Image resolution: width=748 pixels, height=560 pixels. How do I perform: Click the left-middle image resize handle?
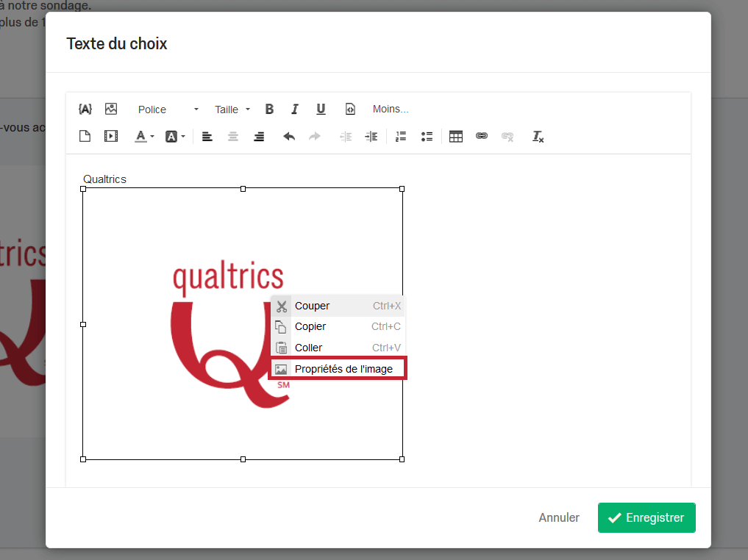[83, 324]
